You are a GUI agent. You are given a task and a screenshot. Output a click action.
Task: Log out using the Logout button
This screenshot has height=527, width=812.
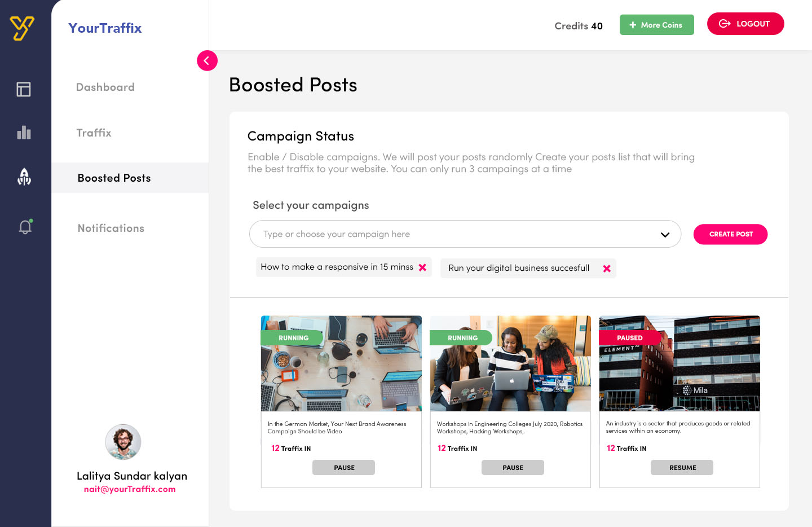click(x=745, y=24)
